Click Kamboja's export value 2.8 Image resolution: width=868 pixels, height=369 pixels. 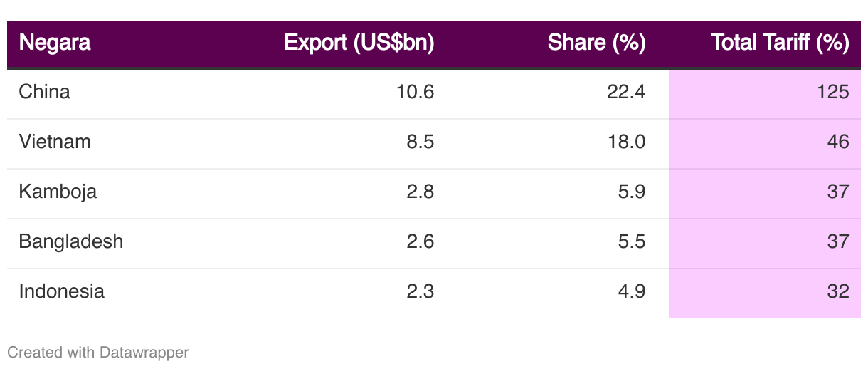coord(420,192)
